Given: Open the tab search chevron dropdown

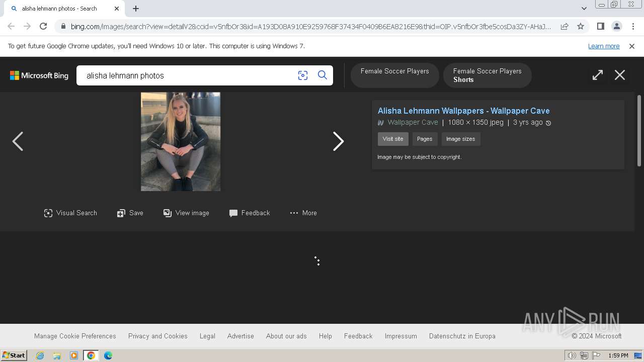Looking at the screenshot, I should pos(584,9).
